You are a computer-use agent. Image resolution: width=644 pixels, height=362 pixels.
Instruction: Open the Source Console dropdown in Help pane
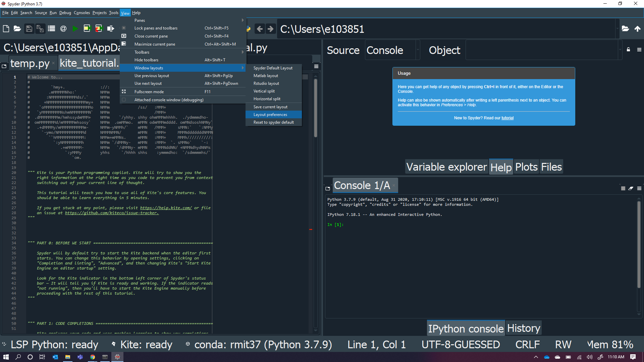pyautogui.click(x=418, y=50)
